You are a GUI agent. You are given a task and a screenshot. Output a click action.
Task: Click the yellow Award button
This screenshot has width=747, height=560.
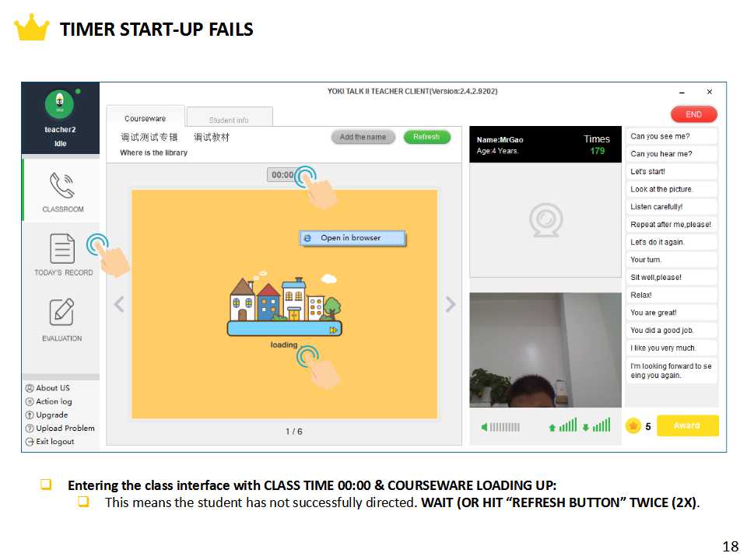point(687,425)
